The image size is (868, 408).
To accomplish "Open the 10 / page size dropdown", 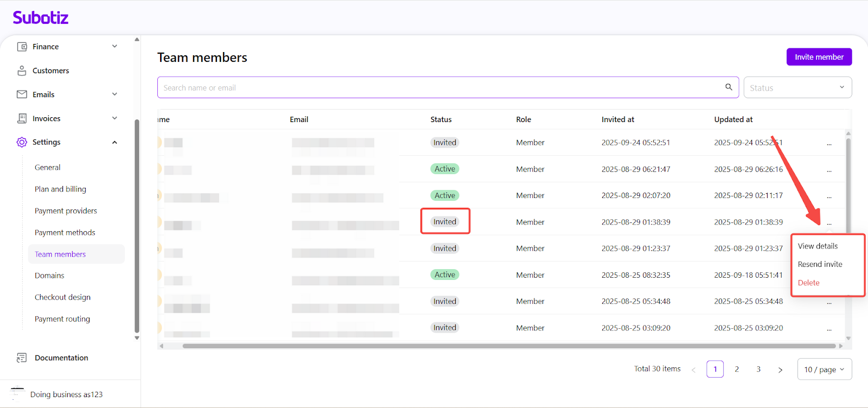I will 824,369.
